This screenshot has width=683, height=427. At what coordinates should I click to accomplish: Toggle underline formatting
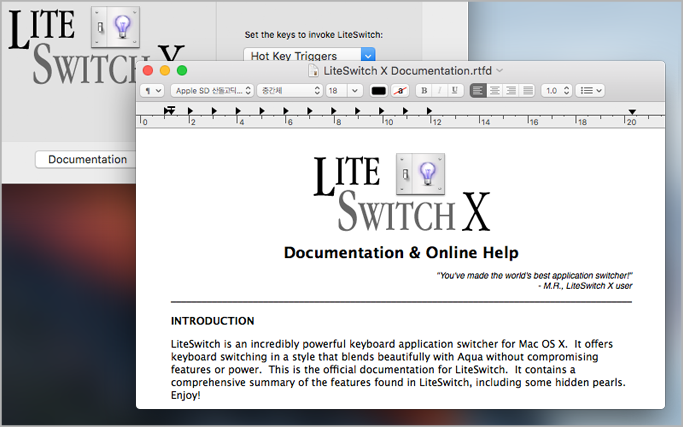pyautogui.click(x=455, y=91)
